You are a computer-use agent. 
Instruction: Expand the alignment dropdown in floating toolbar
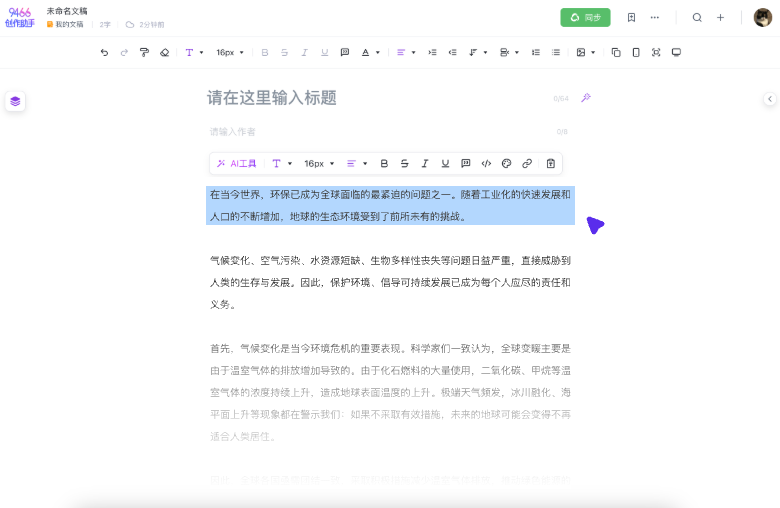(357, 163)
